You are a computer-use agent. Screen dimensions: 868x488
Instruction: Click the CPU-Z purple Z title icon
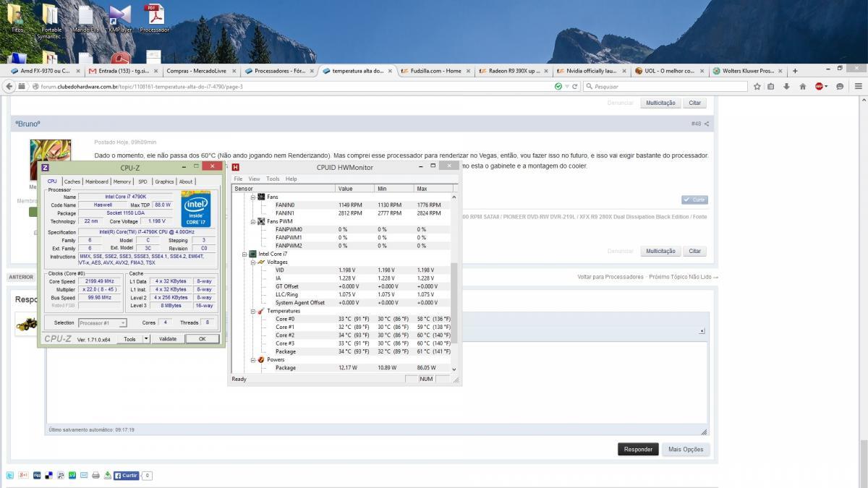coord(45,167)
